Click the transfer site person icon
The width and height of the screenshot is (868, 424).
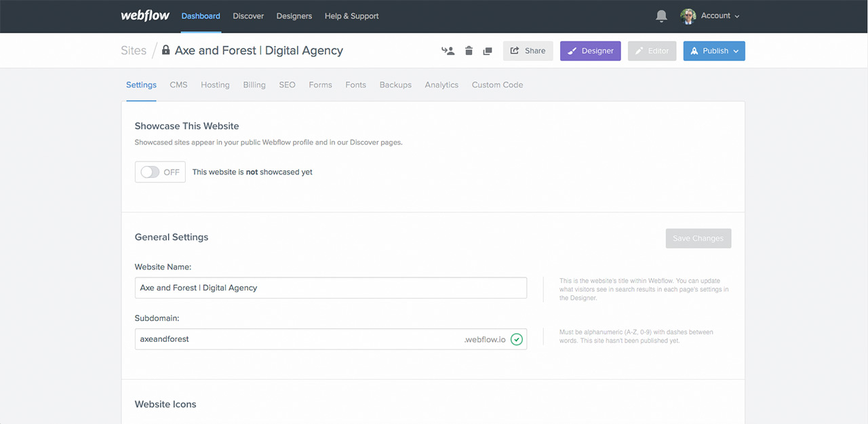click(448, 51)
